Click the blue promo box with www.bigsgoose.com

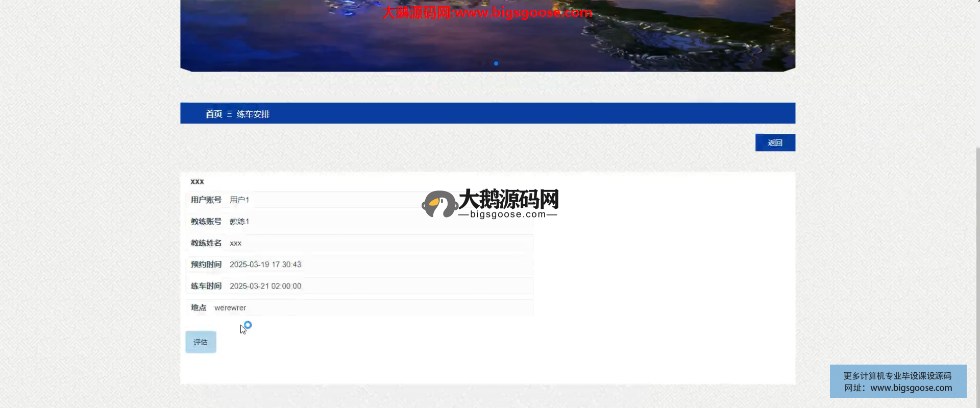pyautogui.click(x=898, y=381)
